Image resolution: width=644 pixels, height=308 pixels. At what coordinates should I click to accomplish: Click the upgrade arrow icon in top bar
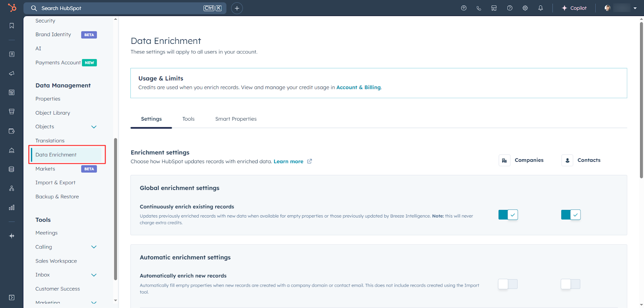point(464,8)
